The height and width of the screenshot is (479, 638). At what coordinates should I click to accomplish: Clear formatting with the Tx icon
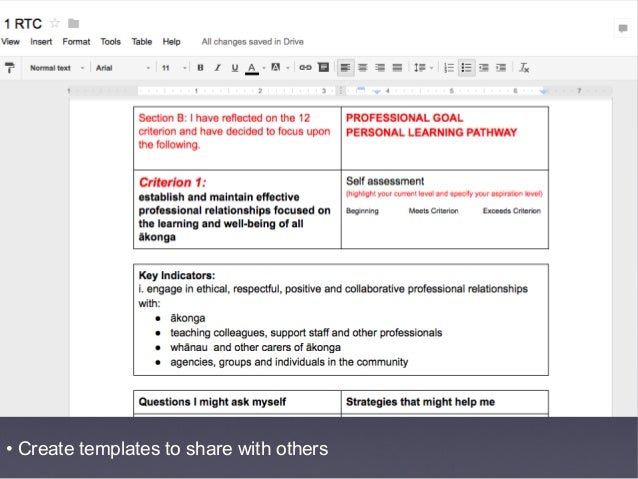coord(524,68)
